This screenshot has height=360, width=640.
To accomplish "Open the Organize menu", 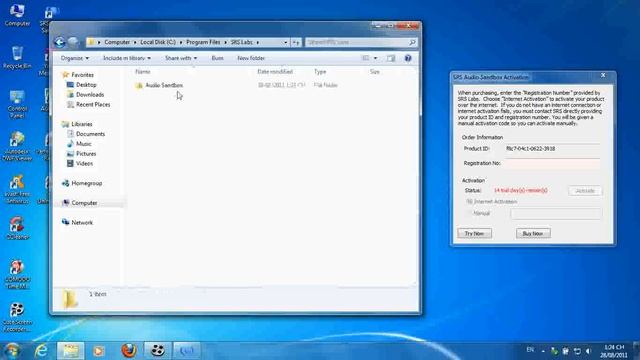I will [x=75, y=58].
